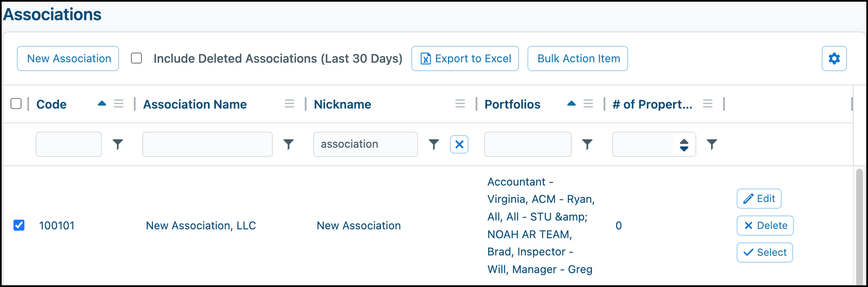
Task: Click the vertical scrollbar of the grid
Action: [x=859, y=227]
